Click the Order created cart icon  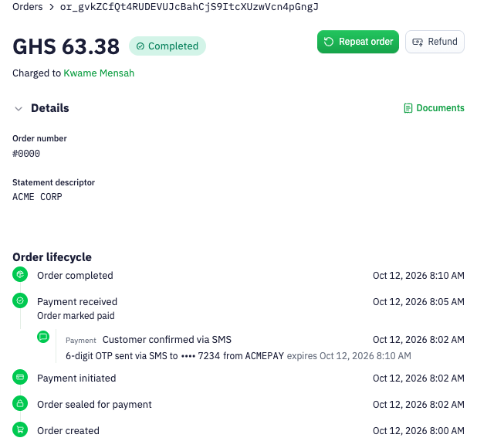[x=20, y=429]
